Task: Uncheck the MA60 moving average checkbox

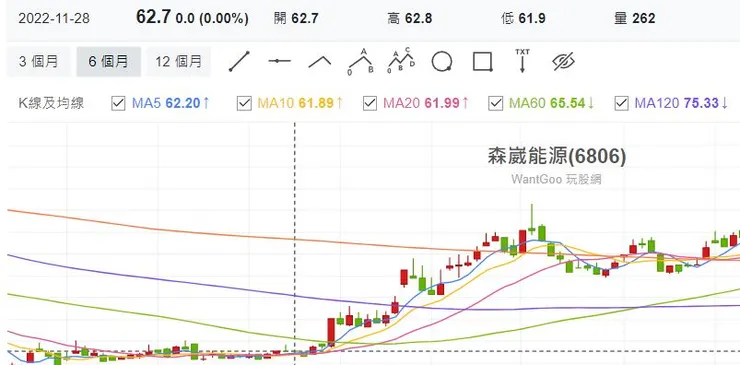Action: click(x=496, y=103)
